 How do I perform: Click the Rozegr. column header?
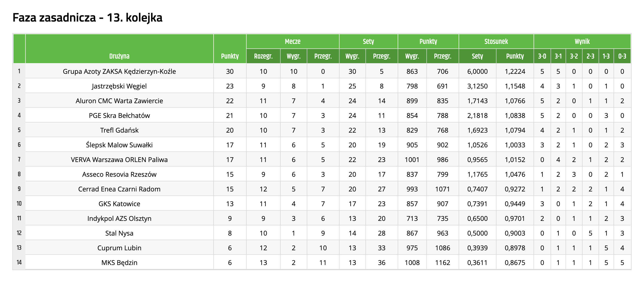(x=263, y=56)
